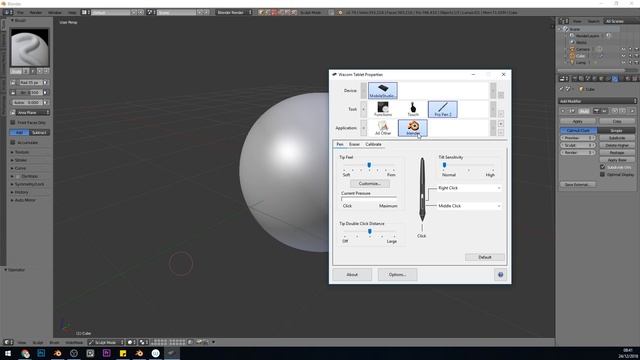Image resolution: width=640 pixels, height=360 pixels.
Task: Click the modifier Apply button
Action: [578, 121]
